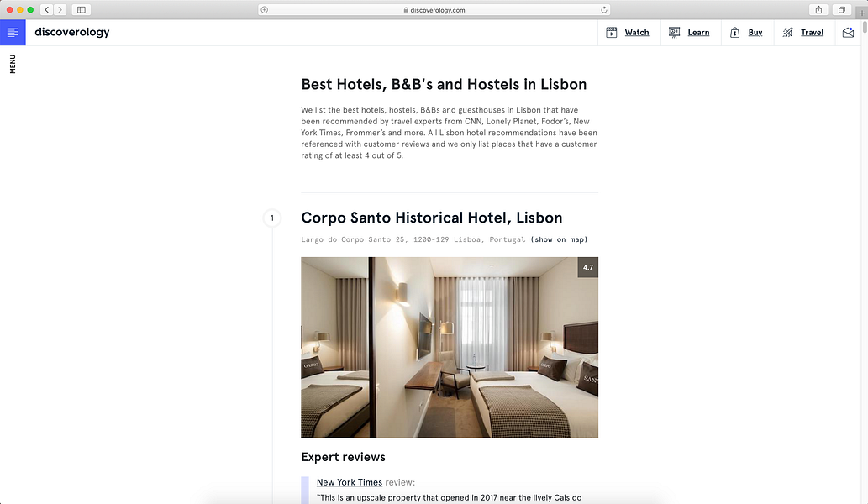Click the New York Times review link
The height and width of the screenshot is (504, 868).
(x=350, y=482)
